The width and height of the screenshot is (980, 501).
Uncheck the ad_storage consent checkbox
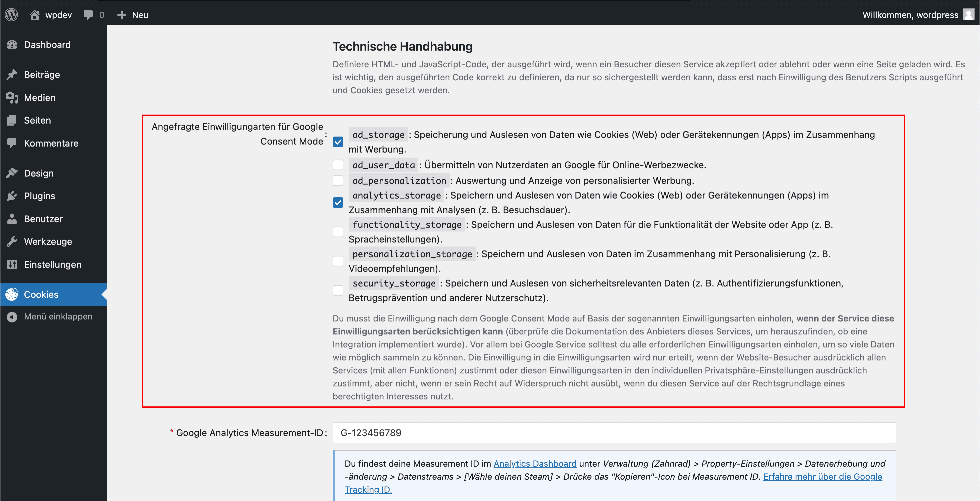pos(338,142)
